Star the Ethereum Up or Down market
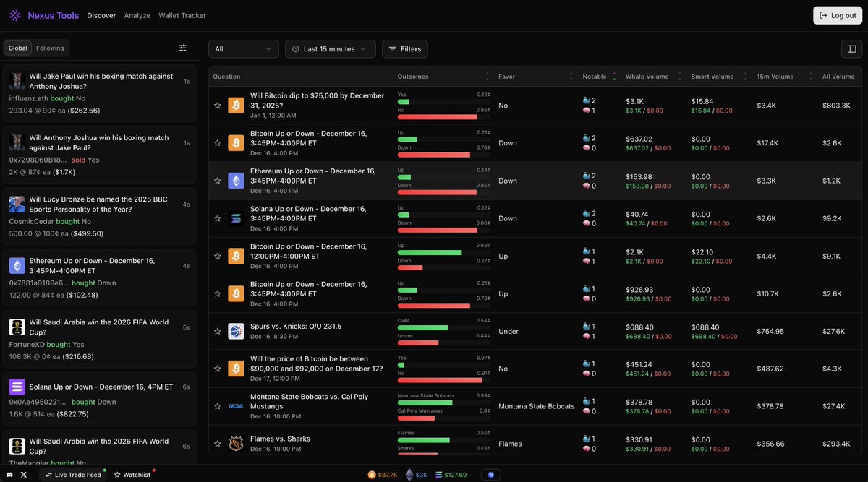This screenshot has height=482, width=868. tap(217, 181)
